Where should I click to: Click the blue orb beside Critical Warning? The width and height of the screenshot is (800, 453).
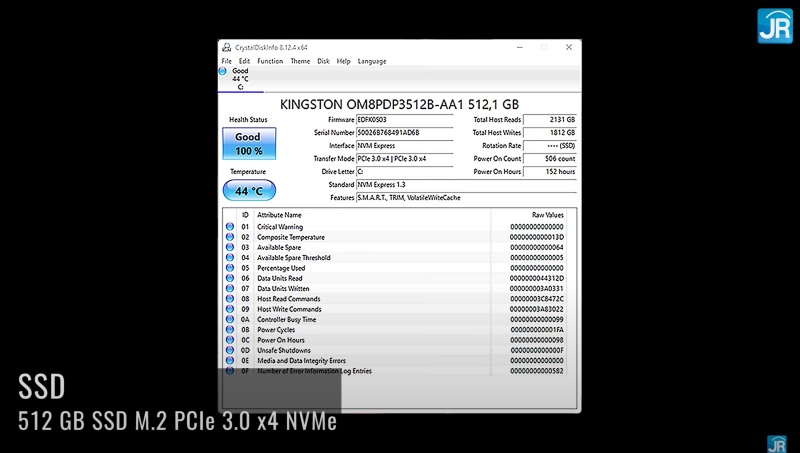230,227
